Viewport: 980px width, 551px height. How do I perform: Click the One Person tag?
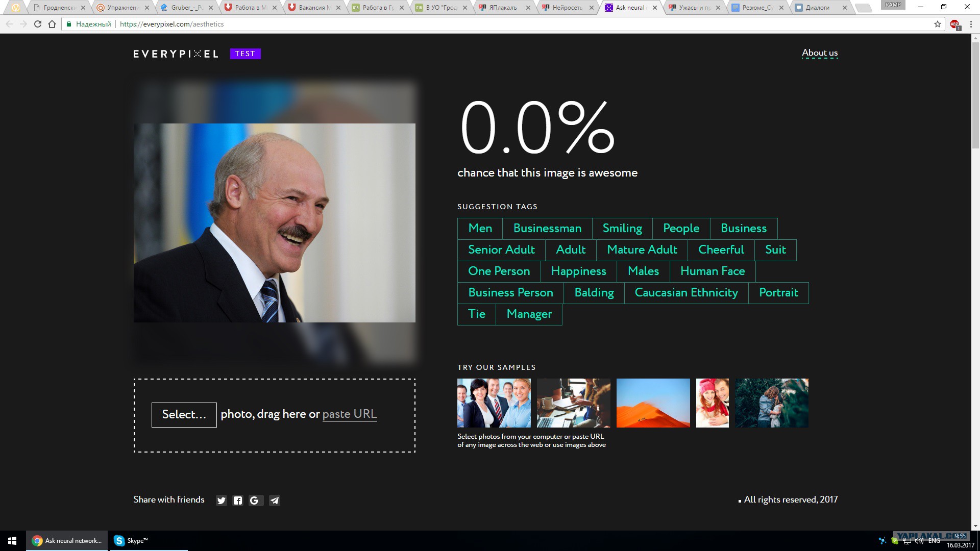click(499, 271)
